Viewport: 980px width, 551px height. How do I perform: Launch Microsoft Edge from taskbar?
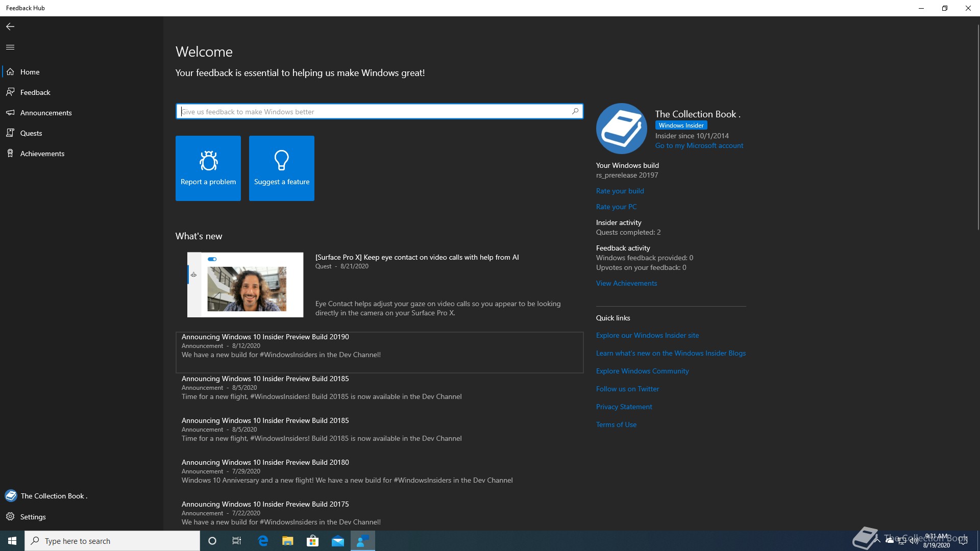tap(263, 541)
